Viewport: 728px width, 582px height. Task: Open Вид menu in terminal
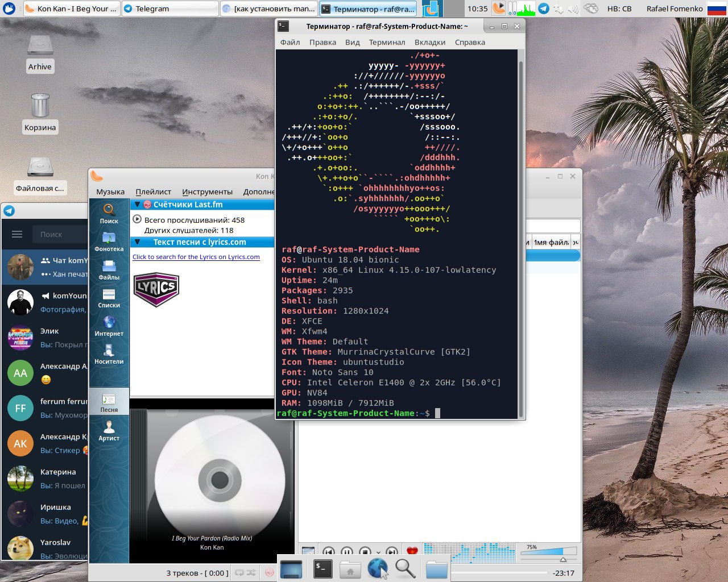353,42
